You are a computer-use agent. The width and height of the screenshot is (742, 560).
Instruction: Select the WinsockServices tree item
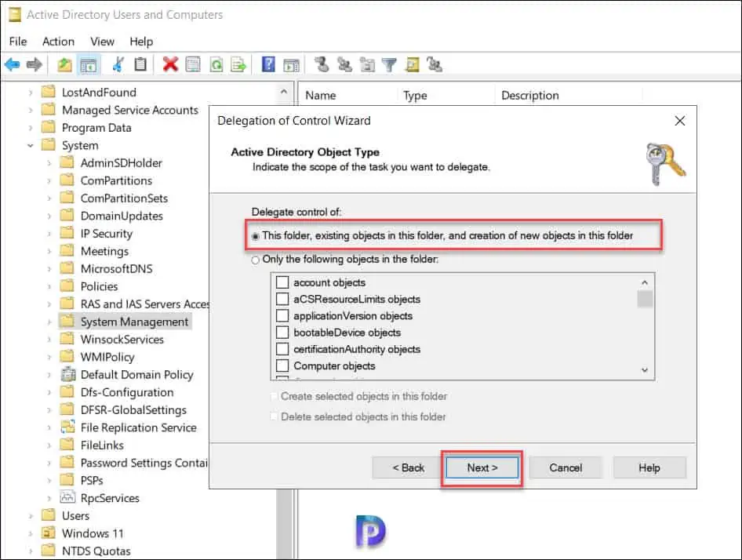pos(122,340)
